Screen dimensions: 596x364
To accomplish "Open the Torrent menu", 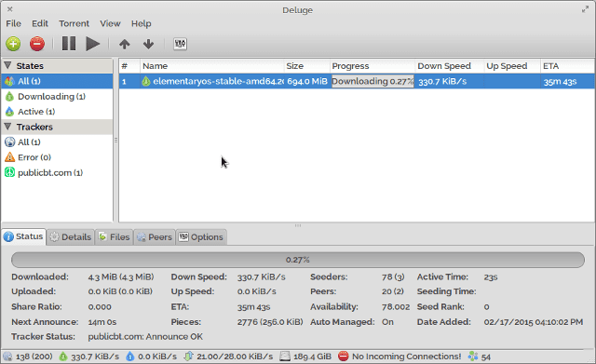I will pyautogui.click(x=74, y=23).
